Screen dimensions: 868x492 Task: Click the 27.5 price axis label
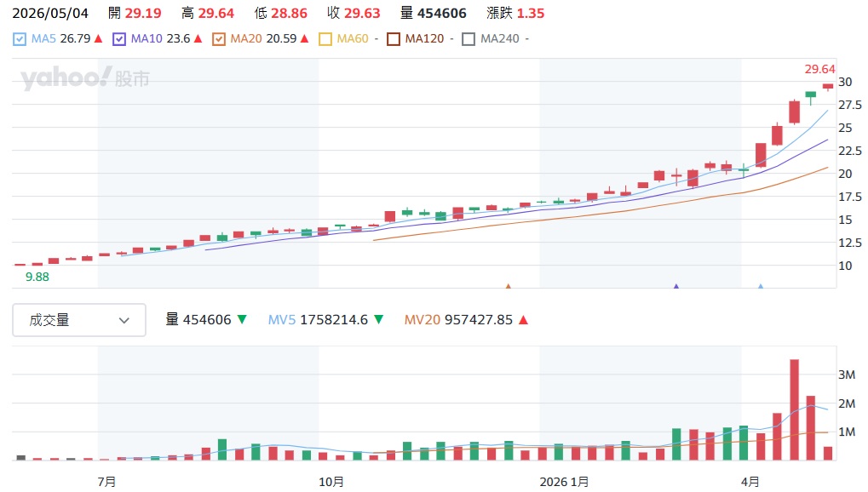tap(850, 105)
